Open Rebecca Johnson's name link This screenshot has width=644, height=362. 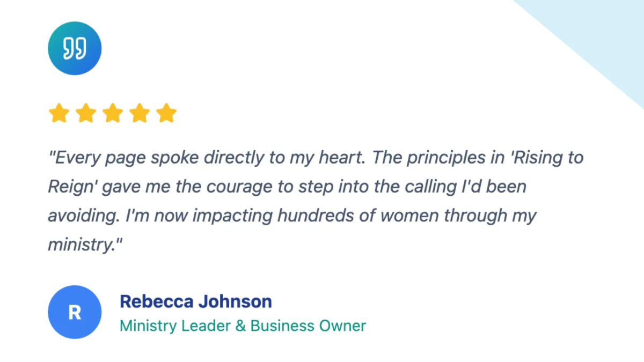196,301
